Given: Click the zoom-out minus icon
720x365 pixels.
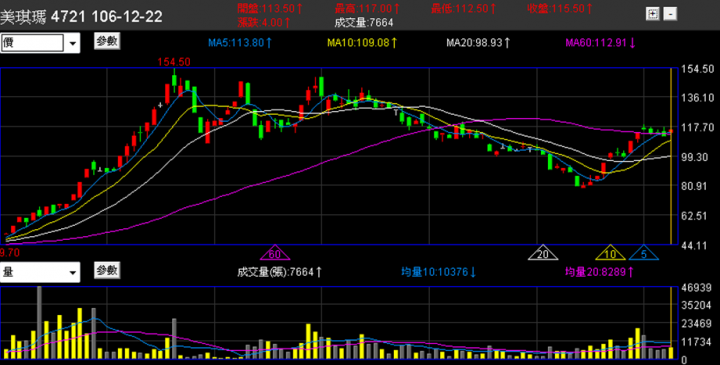Looking at the screenshot, I should coord(670,14).
